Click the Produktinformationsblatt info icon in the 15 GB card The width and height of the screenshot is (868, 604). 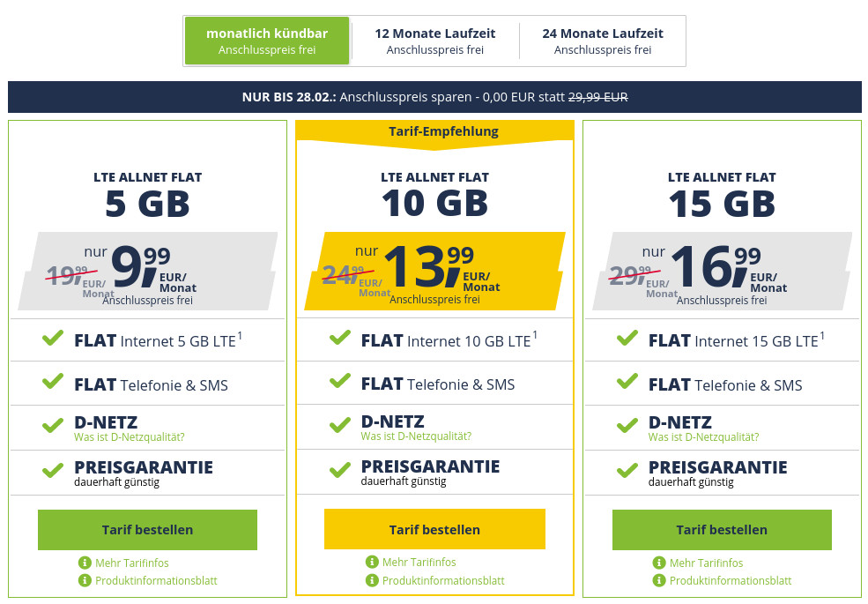pyautogui.click(x=659, y=580)
